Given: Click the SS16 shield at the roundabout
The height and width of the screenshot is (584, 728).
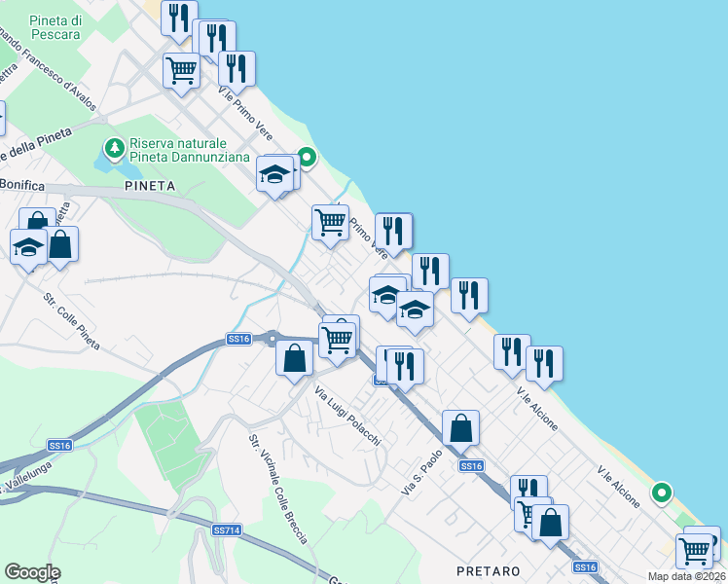Looking at the screenshot, I should tap(239, 339).
